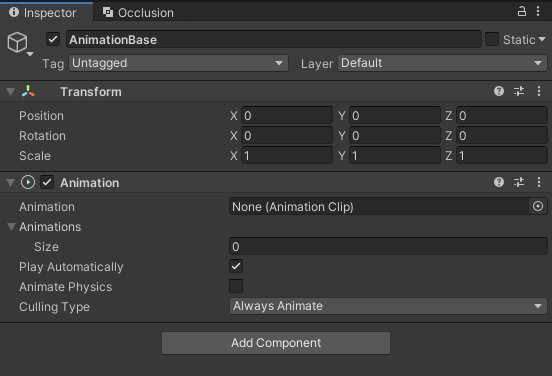Image resolution: width=552 pixels, height=376 pixels.
Task: Click the Position Y field
Action: pos(395,115)
